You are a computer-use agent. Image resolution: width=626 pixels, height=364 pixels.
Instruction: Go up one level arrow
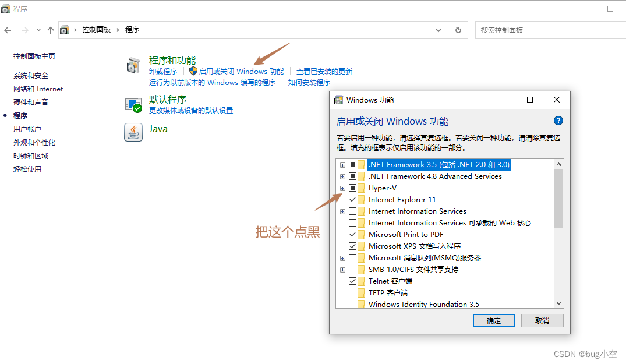[50, 30]
